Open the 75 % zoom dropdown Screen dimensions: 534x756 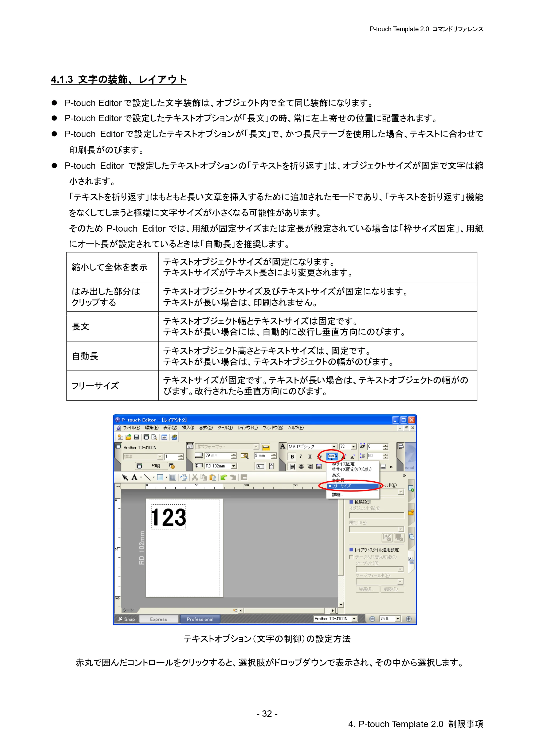[398, 619]
